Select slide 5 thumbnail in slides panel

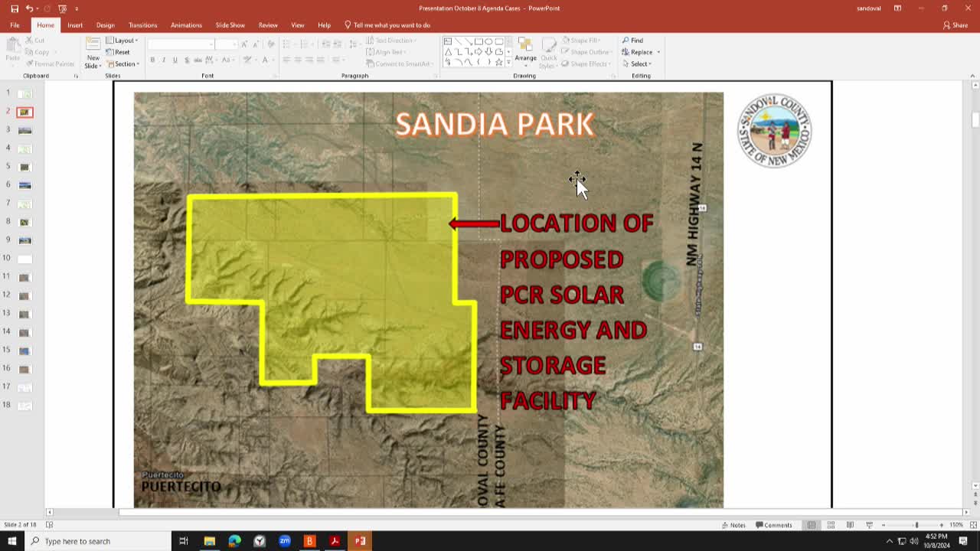[x=23, y=167]
